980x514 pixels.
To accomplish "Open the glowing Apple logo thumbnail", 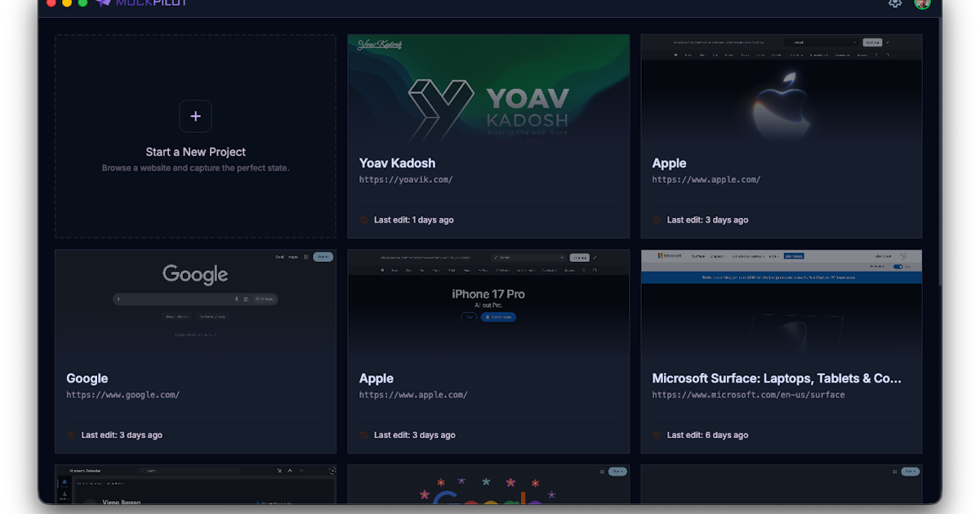I will click(x=782, y=89).
